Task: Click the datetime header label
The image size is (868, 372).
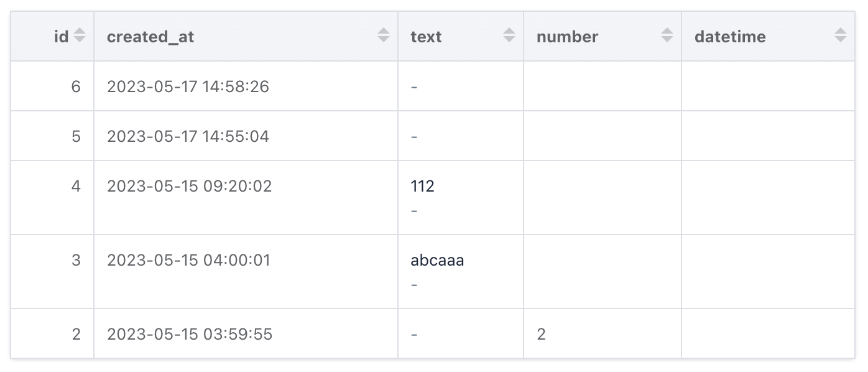Action: tap(730, 37)
